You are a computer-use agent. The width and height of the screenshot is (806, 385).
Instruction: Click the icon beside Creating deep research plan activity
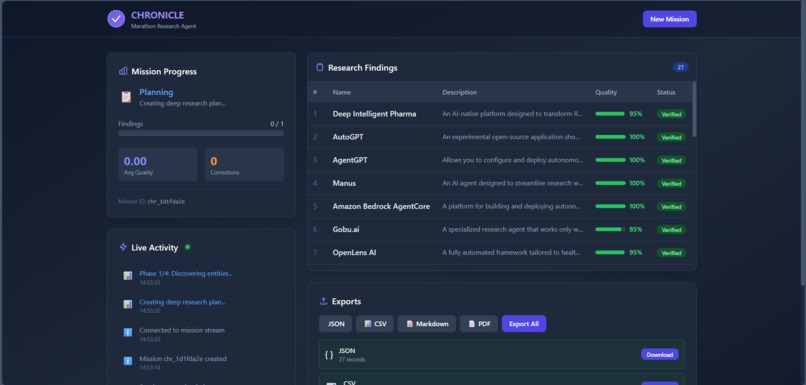[127, 304]
